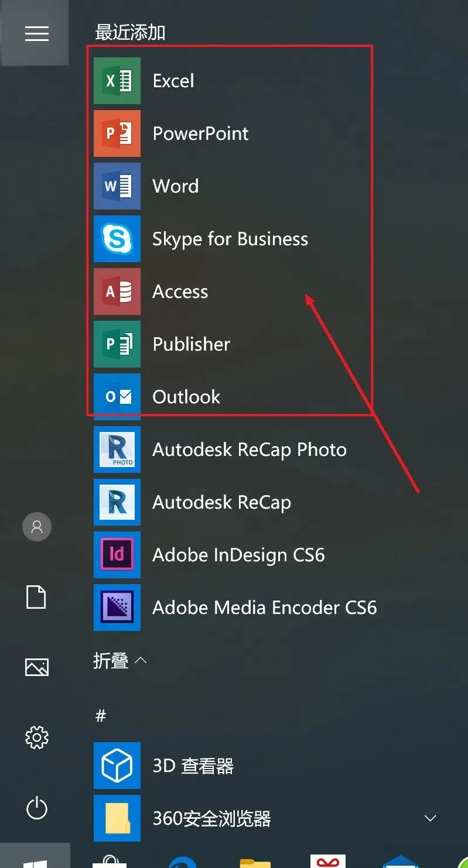Open Settings gear in Start sidebar
468x868 pixels.
[x=36, y=737]
